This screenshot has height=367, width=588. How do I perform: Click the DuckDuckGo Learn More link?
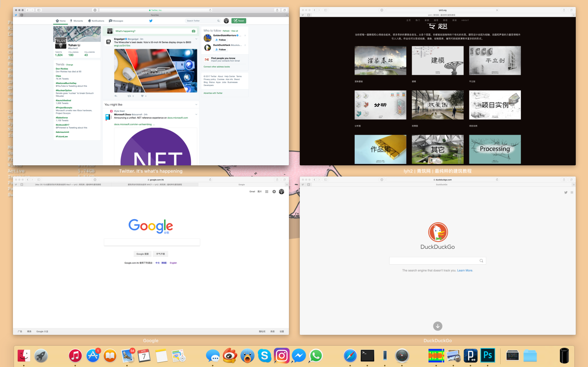[x=465, y=271]
